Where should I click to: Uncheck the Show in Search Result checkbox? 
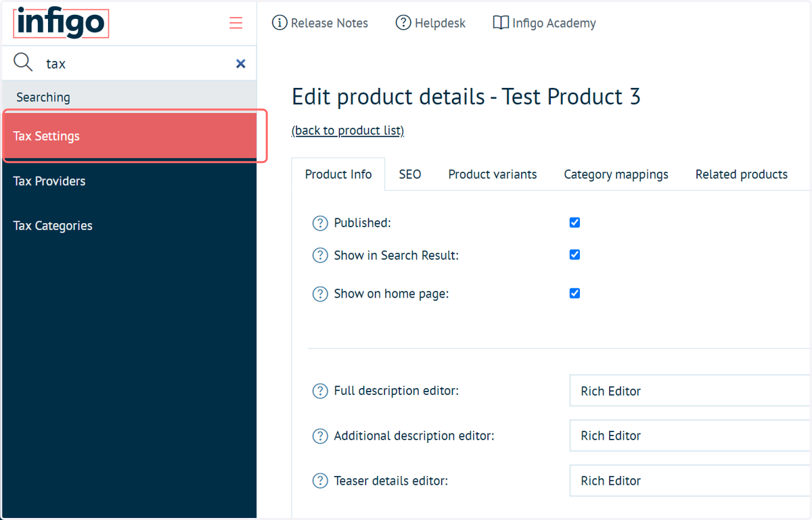click(574, 255)
